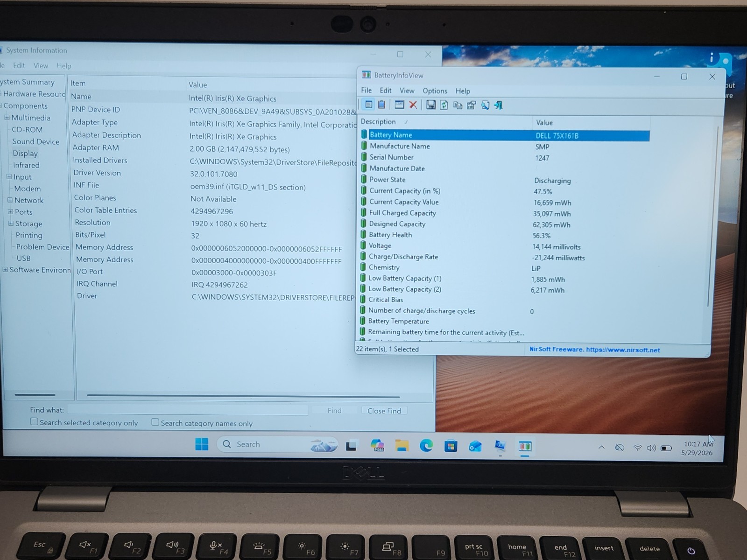Select Problem Devices in the tree
This screenshot has width=747, height=560.
pyautogui.click(x=42, y=247)
